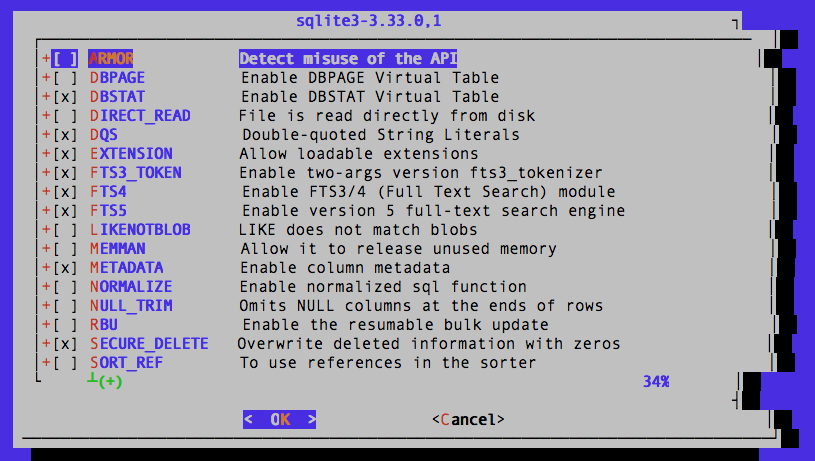This screenshot has height=461, width=815.
Task: Select the DQS option name
Action: point(104,135)
